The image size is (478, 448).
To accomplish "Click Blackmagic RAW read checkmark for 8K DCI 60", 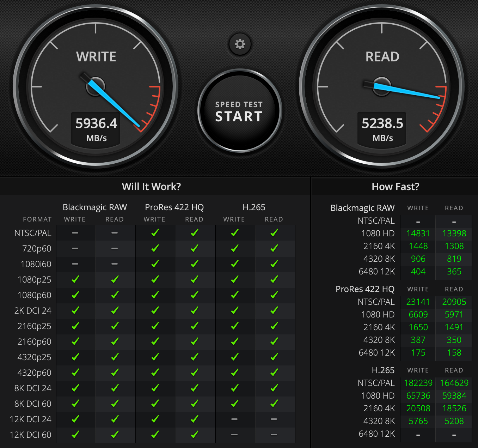I will 115,404.
